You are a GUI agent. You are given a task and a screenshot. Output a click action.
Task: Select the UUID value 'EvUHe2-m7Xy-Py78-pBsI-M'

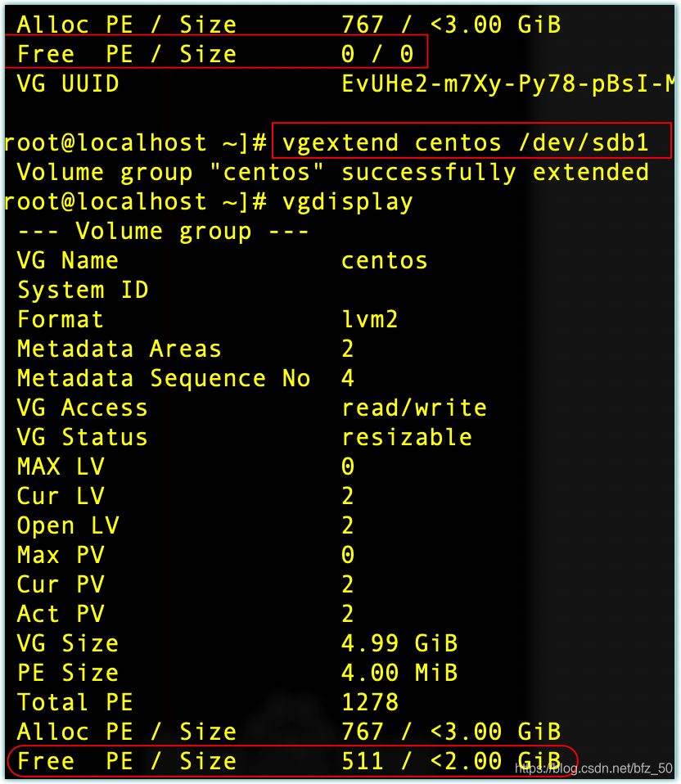coord(507,84)
